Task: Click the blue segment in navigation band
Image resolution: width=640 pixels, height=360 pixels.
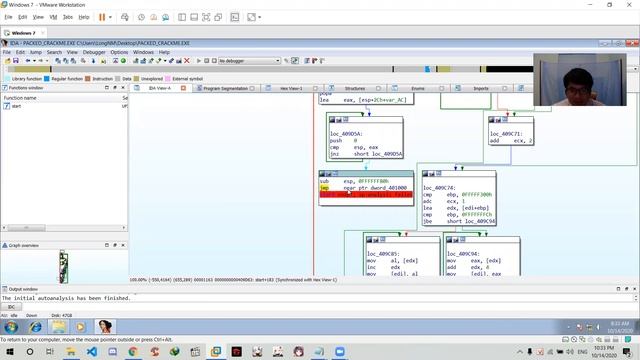Action: 427,69
